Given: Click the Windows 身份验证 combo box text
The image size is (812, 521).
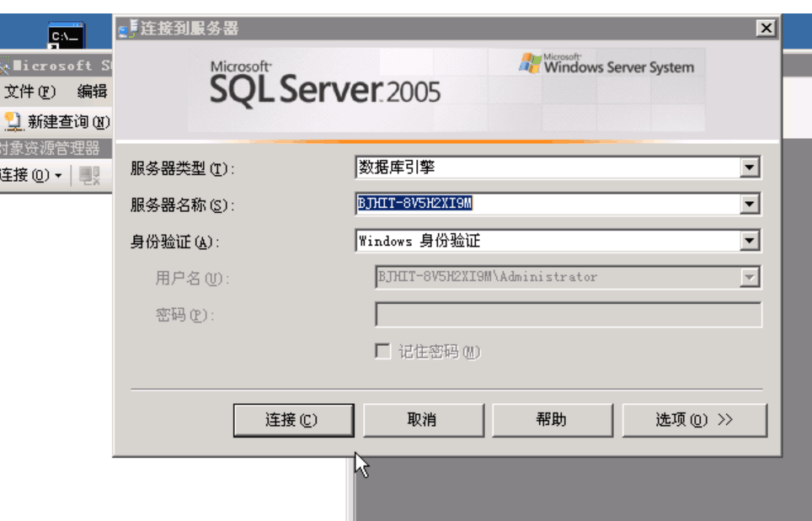Looking at the screenshot, I should pos(419,241).
